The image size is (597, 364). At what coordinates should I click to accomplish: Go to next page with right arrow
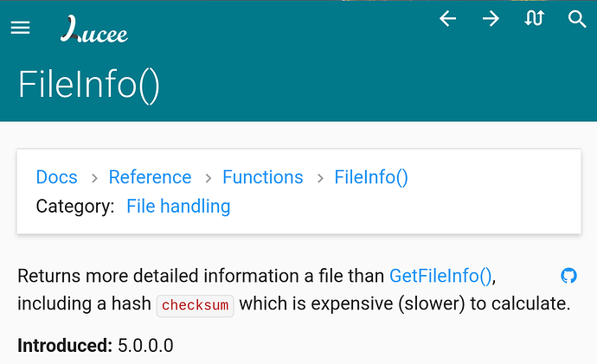pos(491,18)
